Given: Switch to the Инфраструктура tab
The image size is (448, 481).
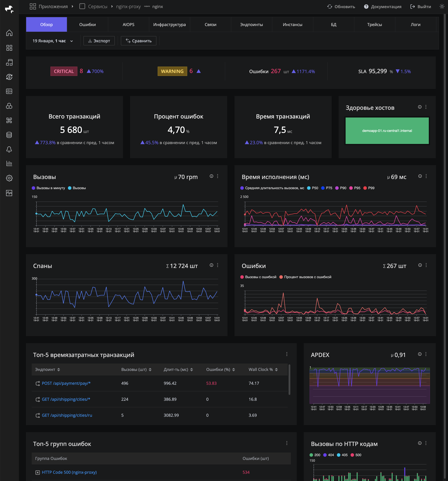Looking at the screenshot, I should coord(169,24).
